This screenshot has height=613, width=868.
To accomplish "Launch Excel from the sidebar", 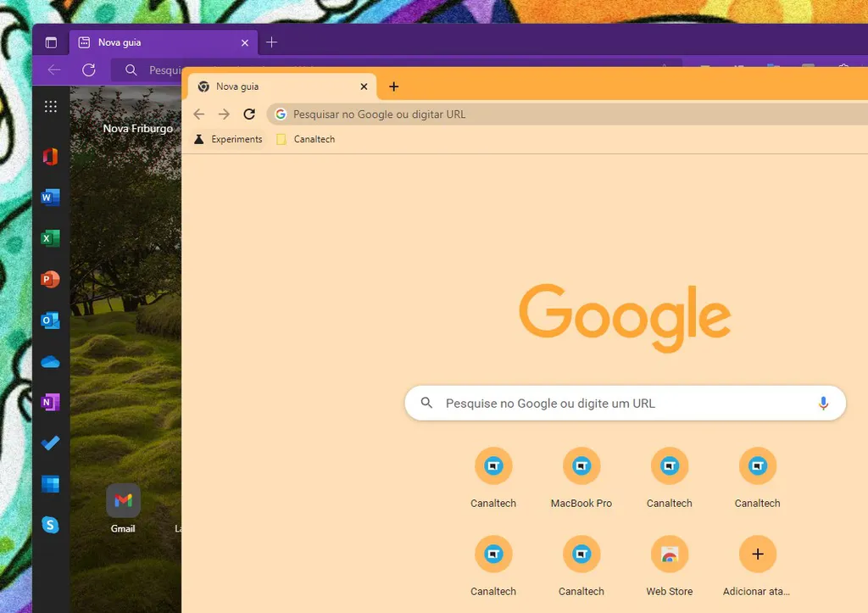I will (50, 238).
